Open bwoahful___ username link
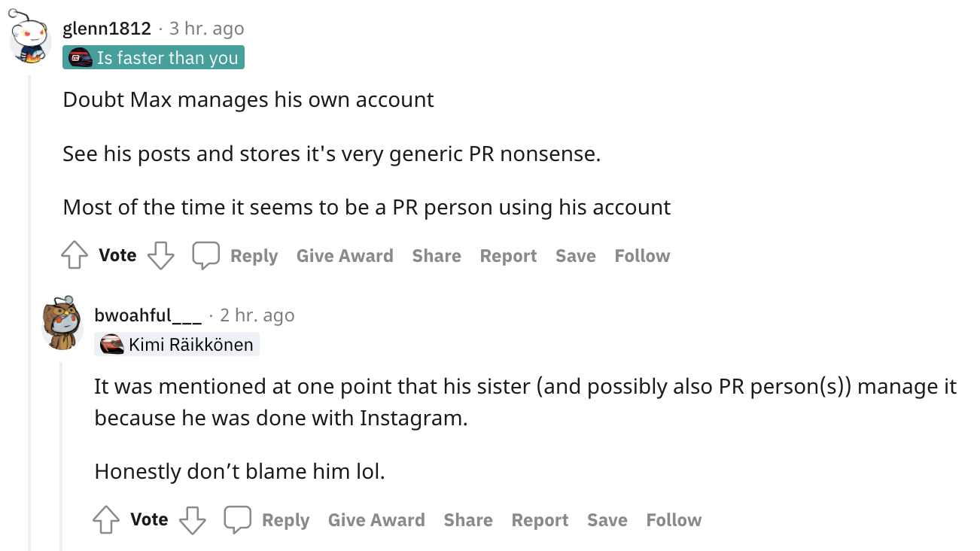 pyautogui.click(x=148, y=315)
